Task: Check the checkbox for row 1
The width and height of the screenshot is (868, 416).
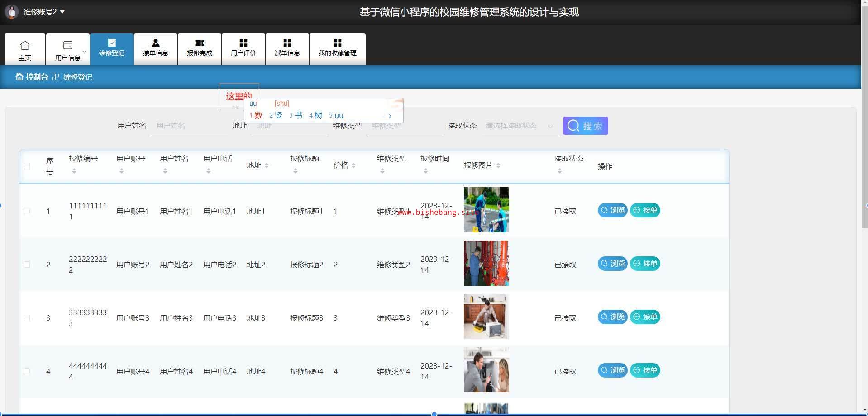Action: (27, 211)
